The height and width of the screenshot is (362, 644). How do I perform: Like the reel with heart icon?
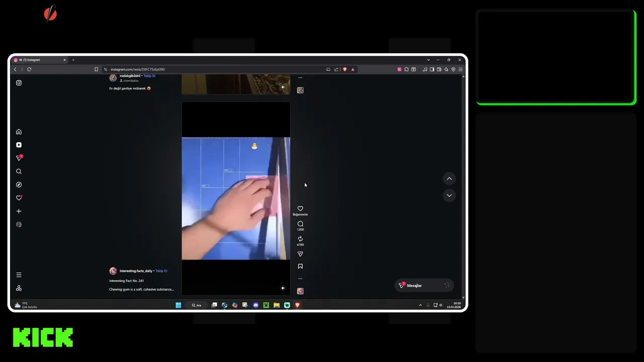(300, 209)
